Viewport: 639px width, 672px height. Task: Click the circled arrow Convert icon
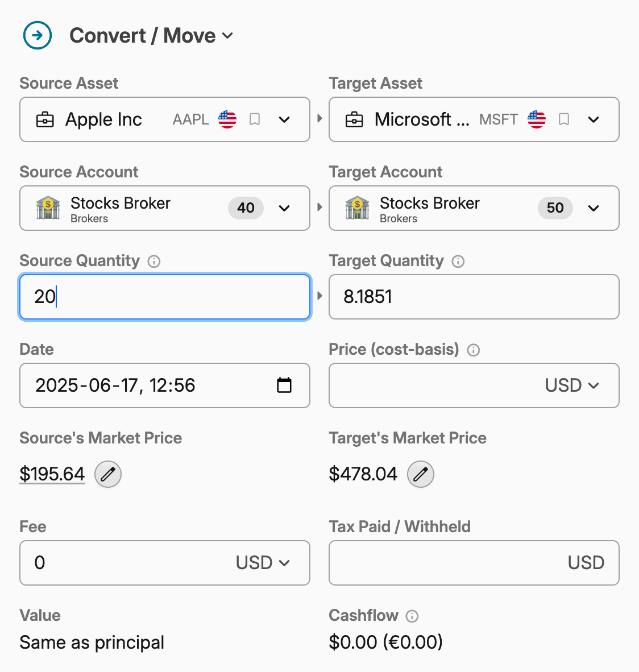[38, 35]
